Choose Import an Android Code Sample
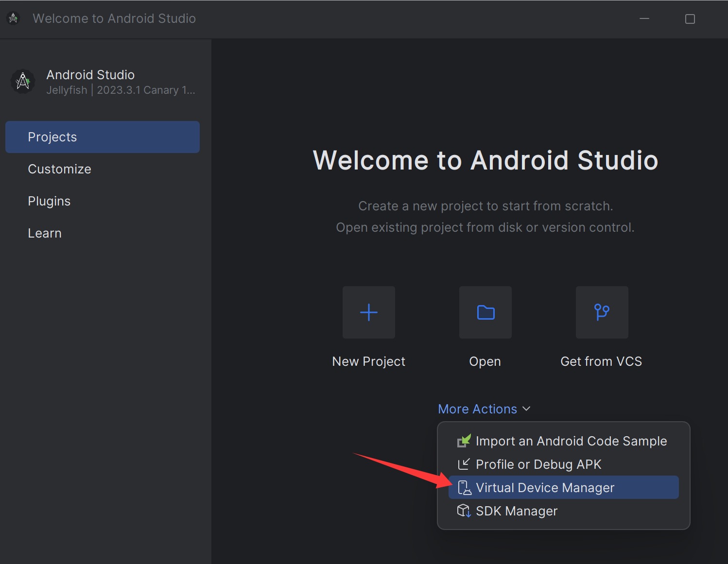Viewport: 728px width, 564px height. pyautogui.click(x=564, y=441)
